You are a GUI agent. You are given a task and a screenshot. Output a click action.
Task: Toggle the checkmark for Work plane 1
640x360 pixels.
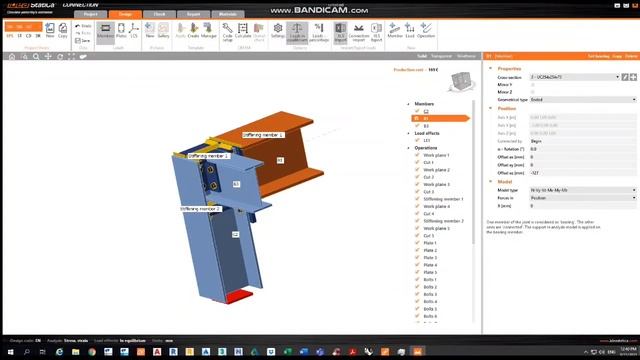pyautogui.click(x=417, y=155)
